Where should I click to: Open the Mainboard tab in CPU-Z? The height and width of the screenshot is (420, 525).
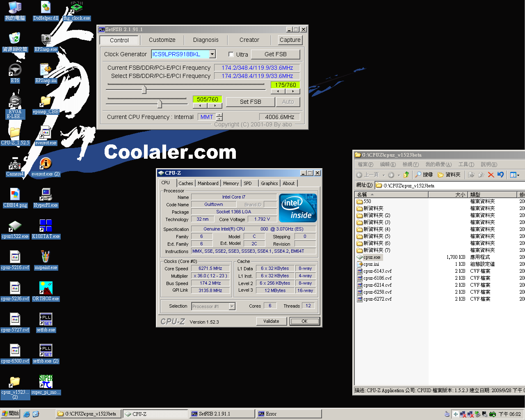[208, 183]
